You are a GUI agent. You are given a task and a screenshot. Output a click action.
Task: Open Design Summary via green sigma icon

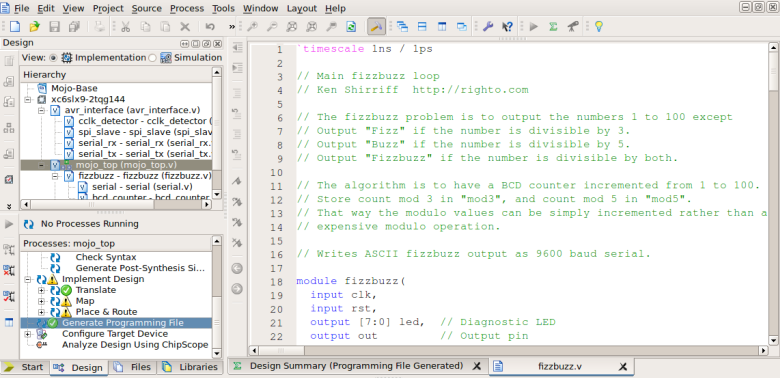click(x=553, y=26)
